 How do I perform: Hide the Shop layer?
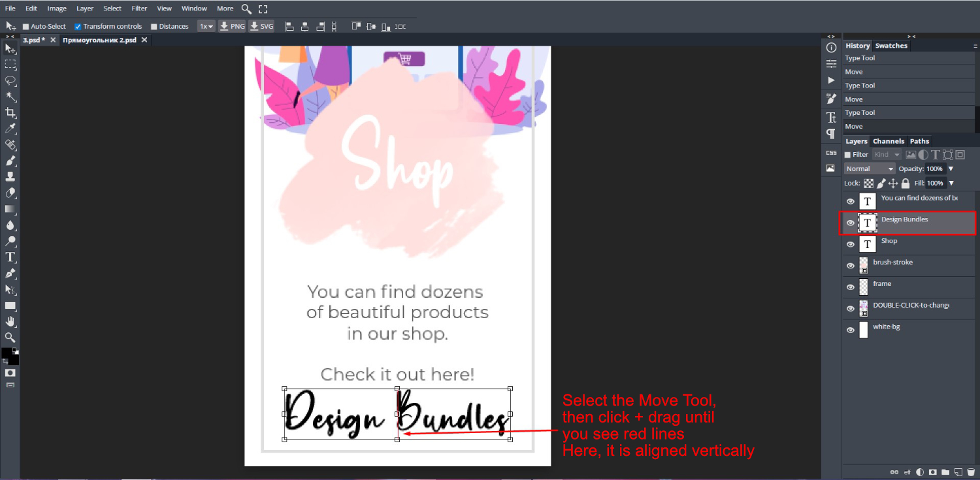click(851, 244)
